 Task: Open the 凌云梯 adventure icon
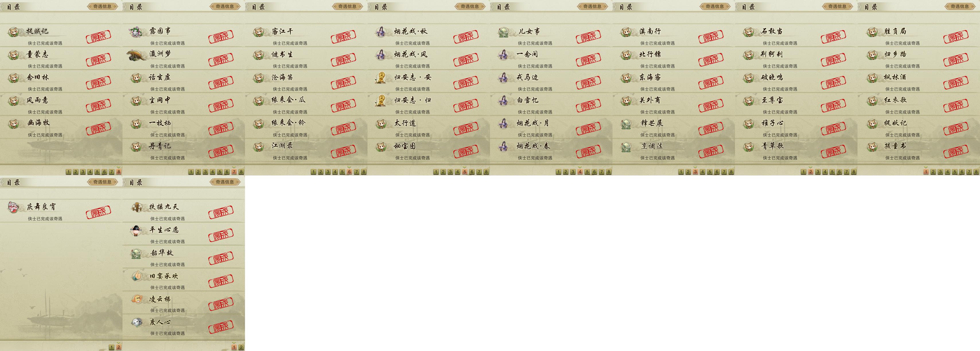point(137,299)
